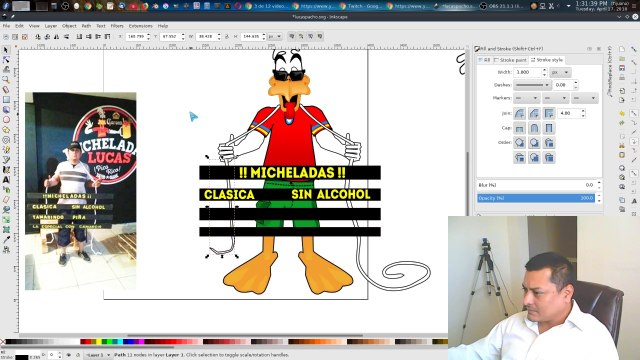The image size is (640, 360).
Task: Open the start Markers dropdown
Action: [527, 98]
